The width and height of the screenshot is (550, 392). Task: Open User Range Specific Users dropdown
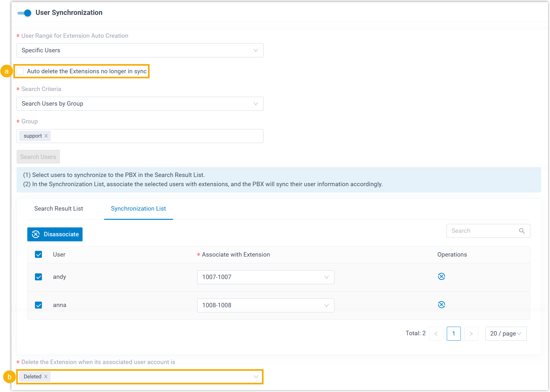[x=140, y=50]
